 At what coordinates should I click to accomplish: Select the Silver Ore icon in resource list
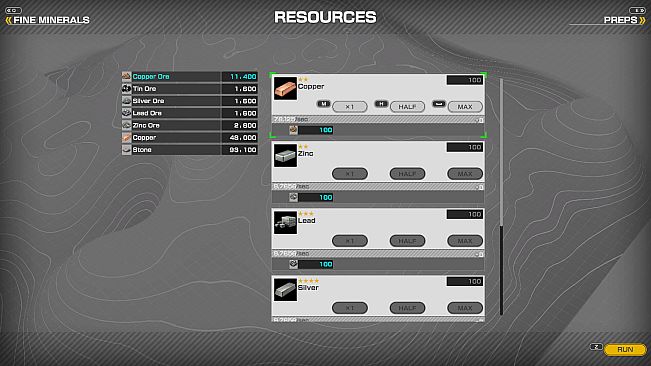click(127, 101)
